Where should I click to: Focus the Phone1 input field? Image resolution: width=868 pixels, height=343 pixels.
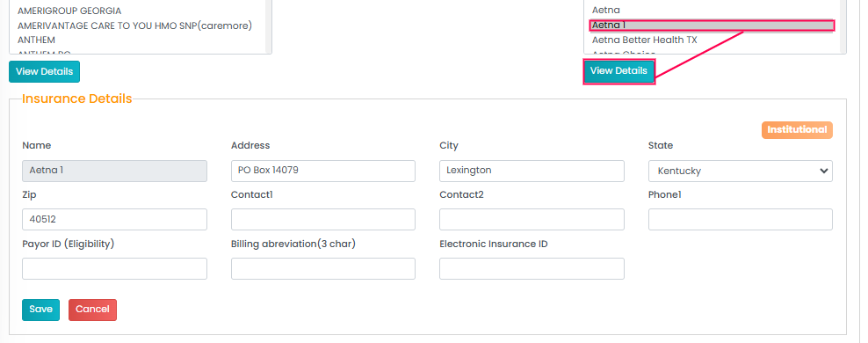pyautogui.click(x=741, y=219)
